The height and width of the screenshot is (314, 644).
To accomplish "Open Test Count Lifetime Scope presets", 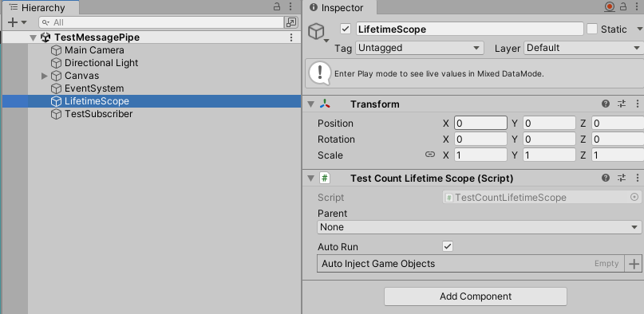I will (x=622, y=178).
